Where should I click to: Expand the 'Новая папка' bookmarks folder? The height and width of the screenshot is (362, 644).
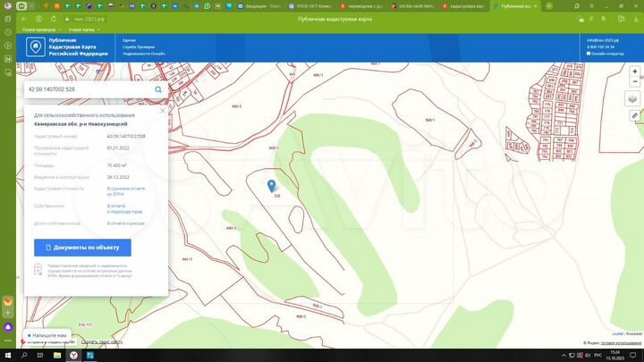84,29
